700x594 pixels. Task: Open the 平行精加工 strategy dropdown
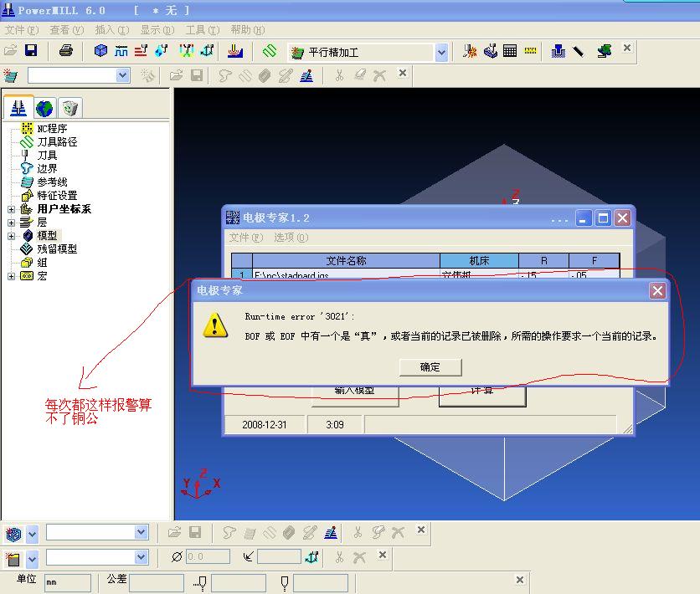pyautogui.click(x=441, y=53)
